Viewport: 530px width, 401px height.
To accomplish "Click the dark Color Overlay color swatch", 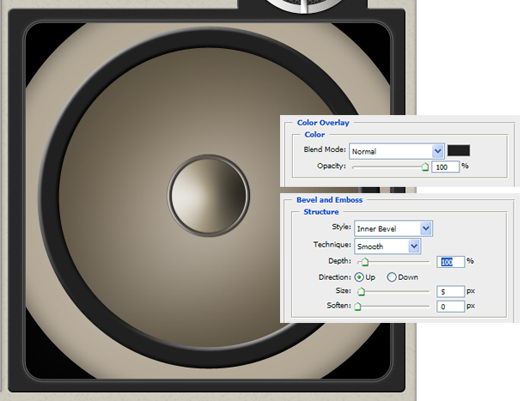I will point(458,150).
